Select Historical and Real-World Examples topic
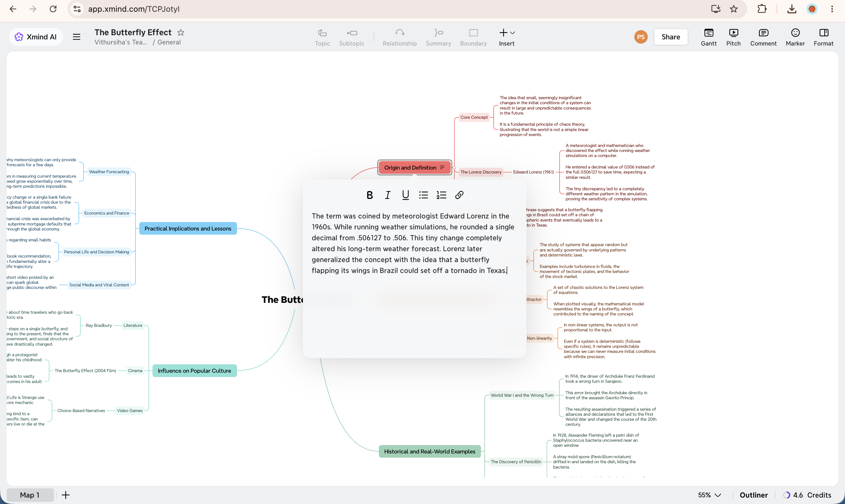The width and height of the screenshot is (845, 504). (x=430, y=451)
